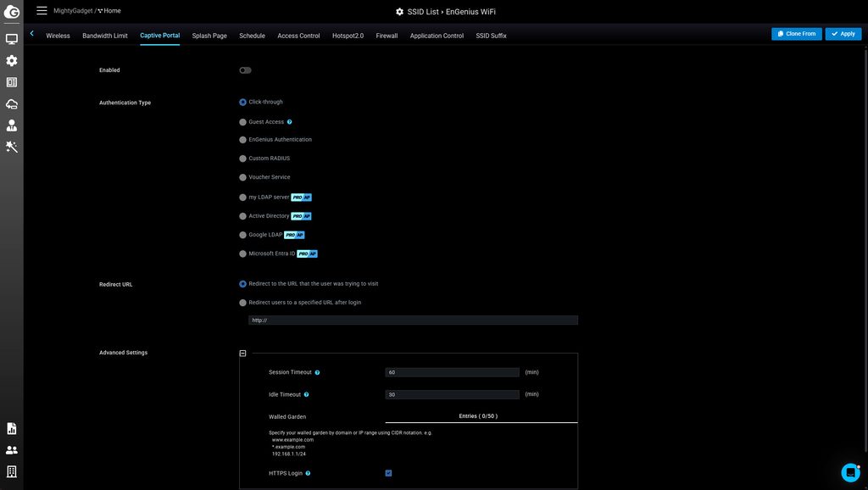Select EnGenius Authentication radio button

click(242, 140)
